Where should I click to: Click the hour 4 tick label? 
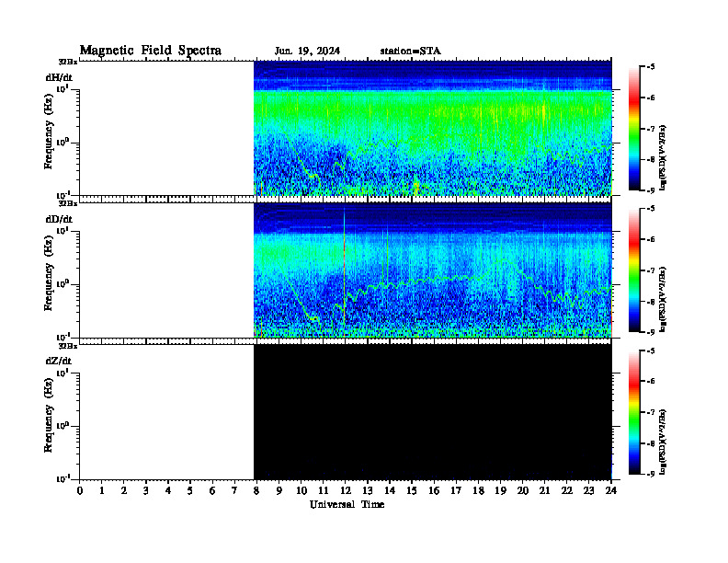pos(168,491)
